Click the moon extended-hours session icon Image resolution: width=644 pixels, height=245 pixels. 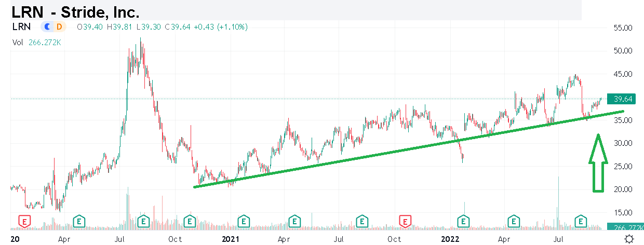[48, 26]
